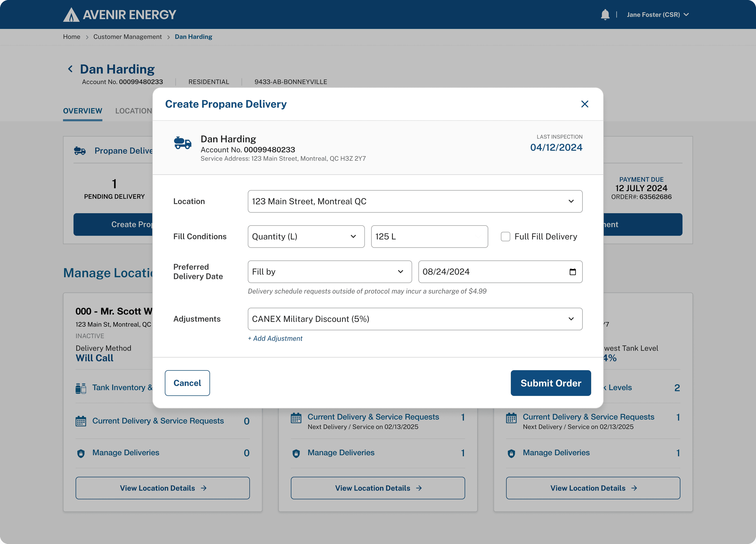Click the account number 00099480233 in dialog
Image resolution: width=756 pixels, height=544 pixels.
pos(269,150)
